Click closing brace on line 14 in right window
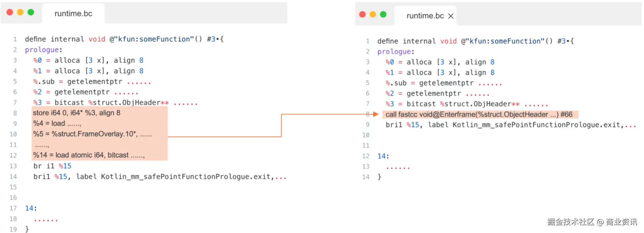This screenshot has width=644, height=233. pos(379,177)
